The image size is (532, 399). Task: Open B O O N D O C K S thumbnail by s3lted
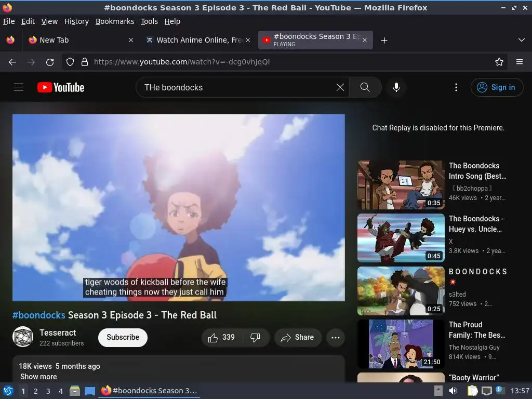click(401, 291)
